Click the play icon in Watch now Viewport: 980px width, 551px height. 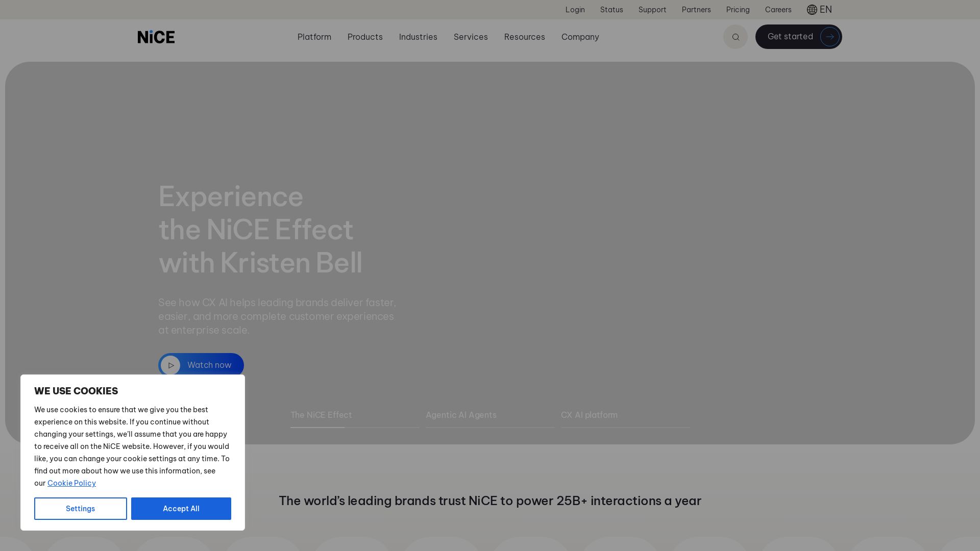tap(170, 365)
